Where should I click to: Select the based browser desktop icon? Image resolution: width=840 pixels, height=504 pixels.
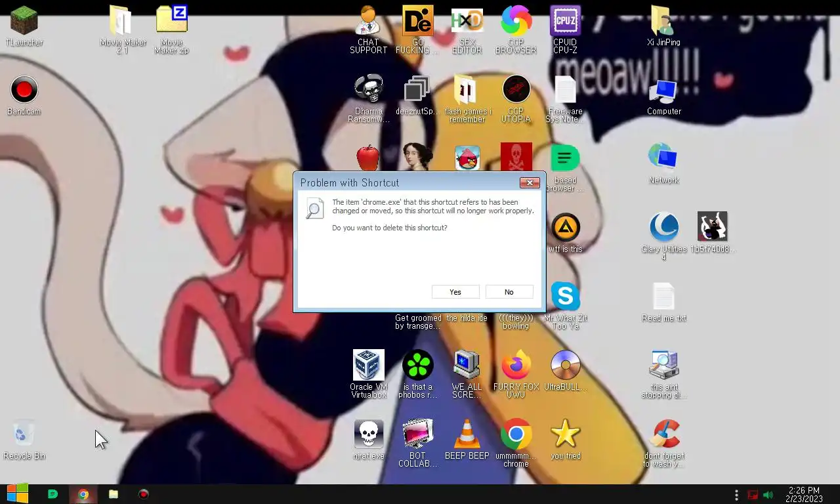pos(565,167)
